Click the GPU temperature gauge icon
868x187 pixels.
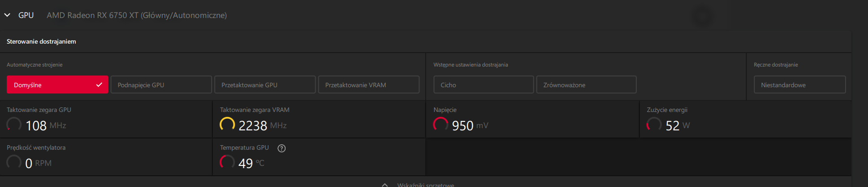point(227,162)
